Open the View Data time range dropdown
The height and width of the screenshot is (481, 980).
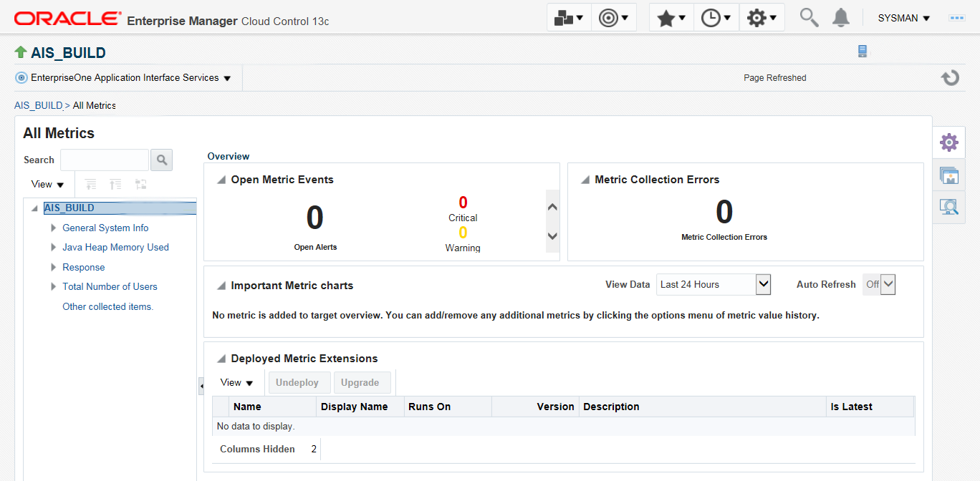click(763, 284)
